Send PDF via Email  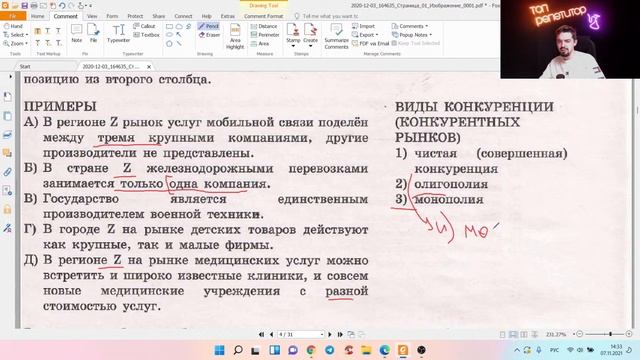pos(371,43)
